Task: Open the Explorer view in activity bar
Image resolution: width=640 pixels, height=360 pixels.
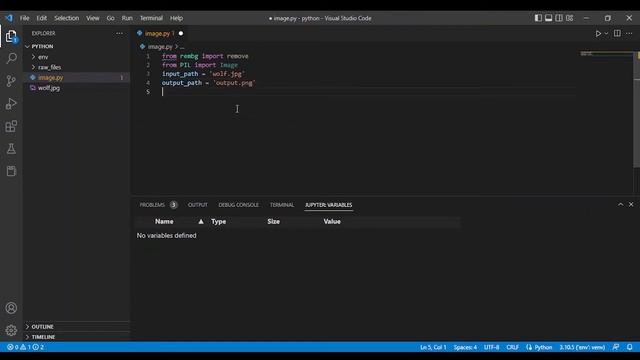Action: (11, 37)
